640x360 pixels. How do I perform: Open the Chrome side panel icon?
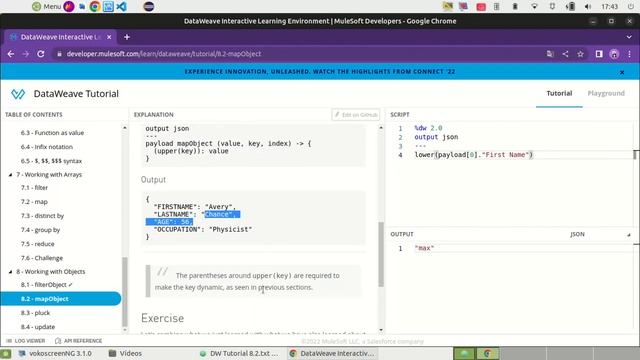coord(599,54)
